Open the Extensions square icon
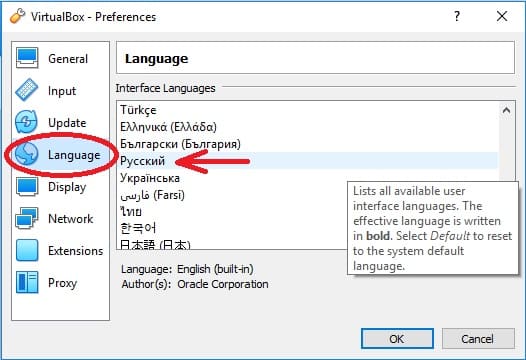526x360 pixels. pos(27,250)
